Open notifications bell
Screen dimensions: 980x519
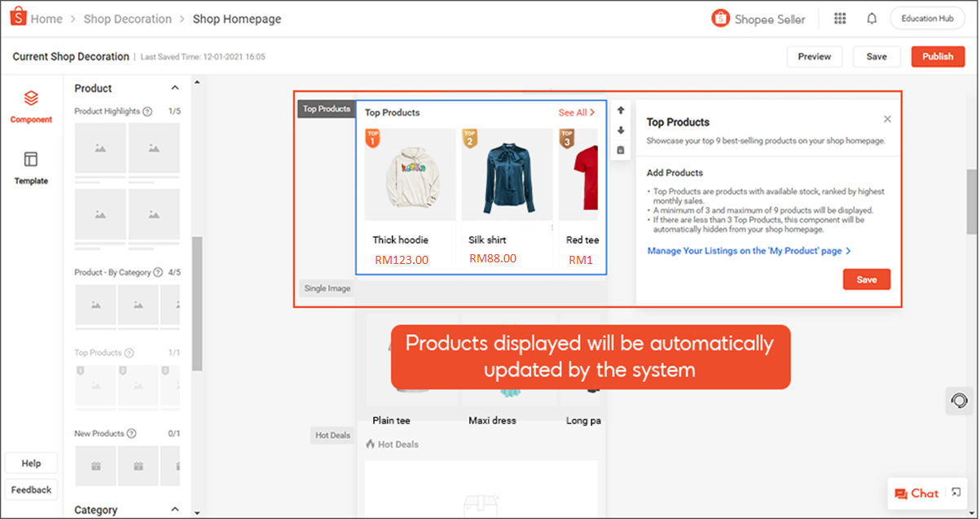871,17
